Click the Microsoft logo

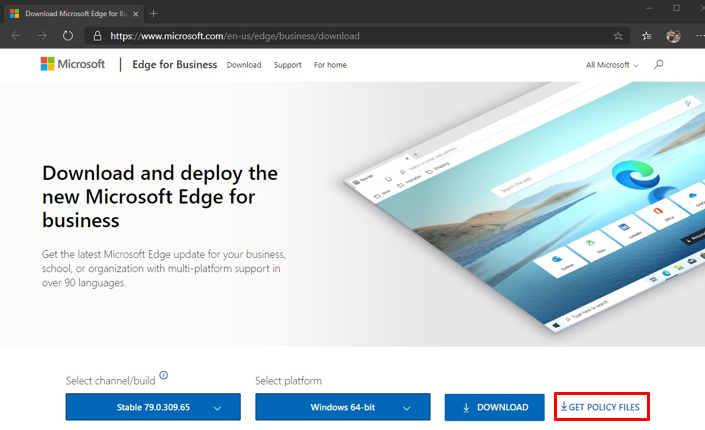click(72, 64)
